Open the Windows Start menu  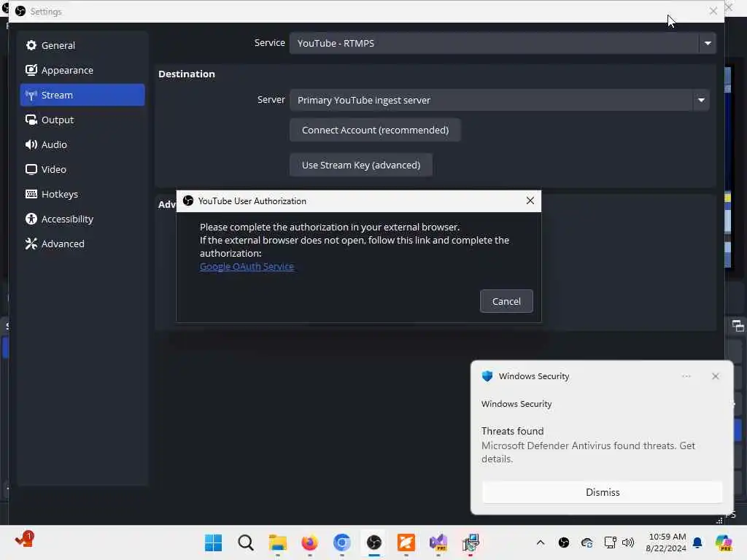[x=213, y=542]
